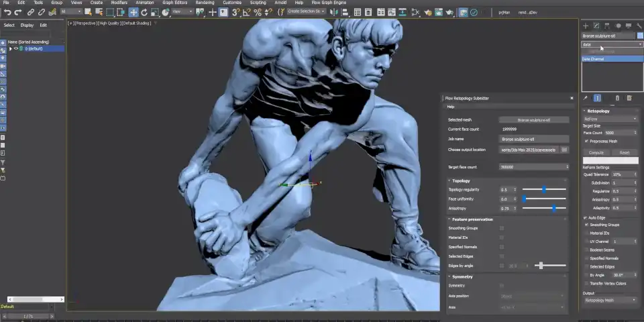
Task: Enable Smoothing Groups in Feature preservation
Action: pos(502,228)
